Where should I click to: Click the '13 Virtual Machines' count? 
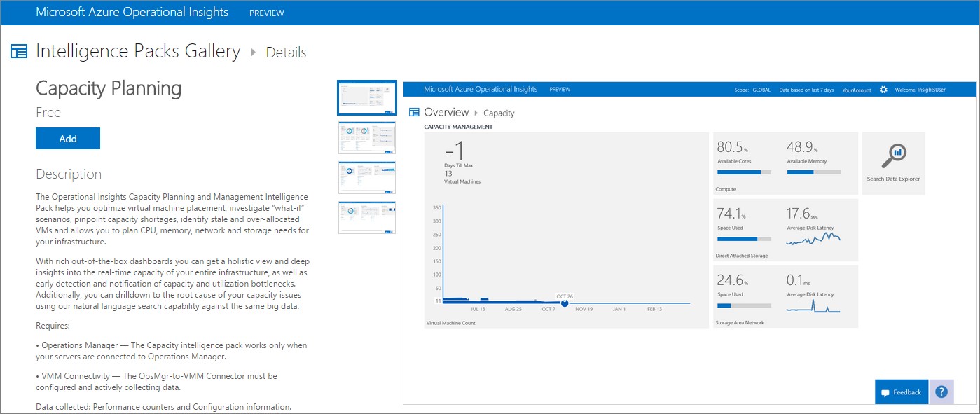(x=462, y=177)
